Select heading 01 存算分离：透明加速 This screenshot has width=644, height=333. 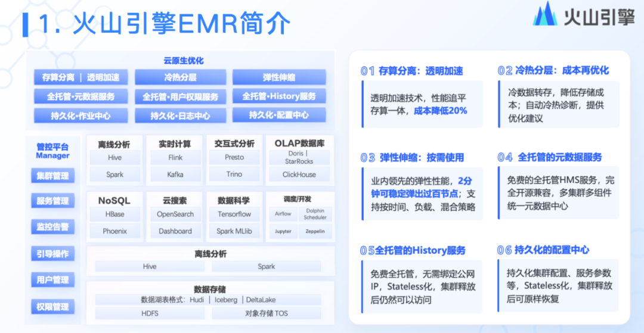pos(411,71)
